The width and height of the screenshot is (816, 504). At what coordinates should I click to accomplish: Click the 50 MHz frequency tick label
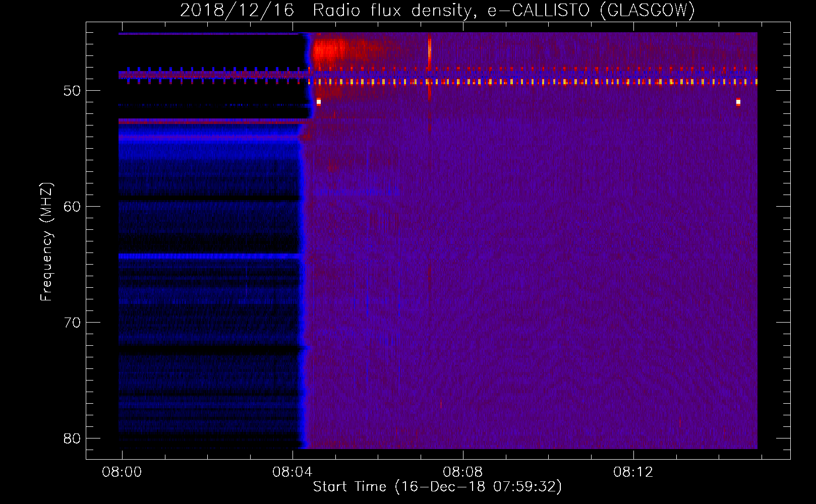(x=72, y=91)
